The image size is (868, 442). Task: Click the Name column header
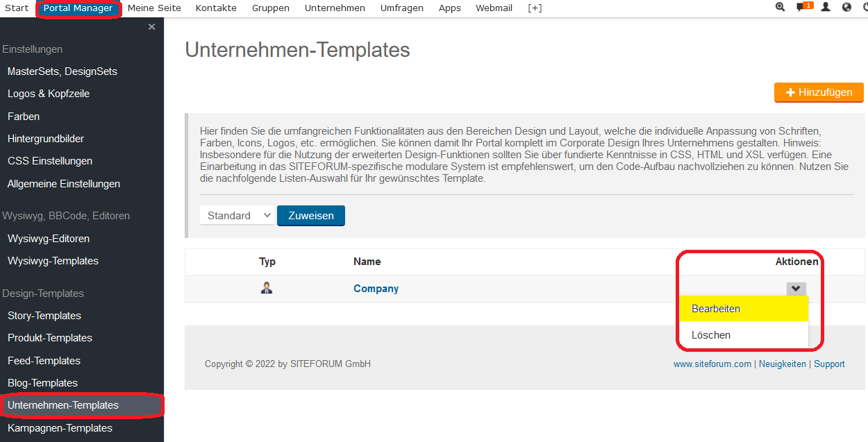tap(367, 262)
